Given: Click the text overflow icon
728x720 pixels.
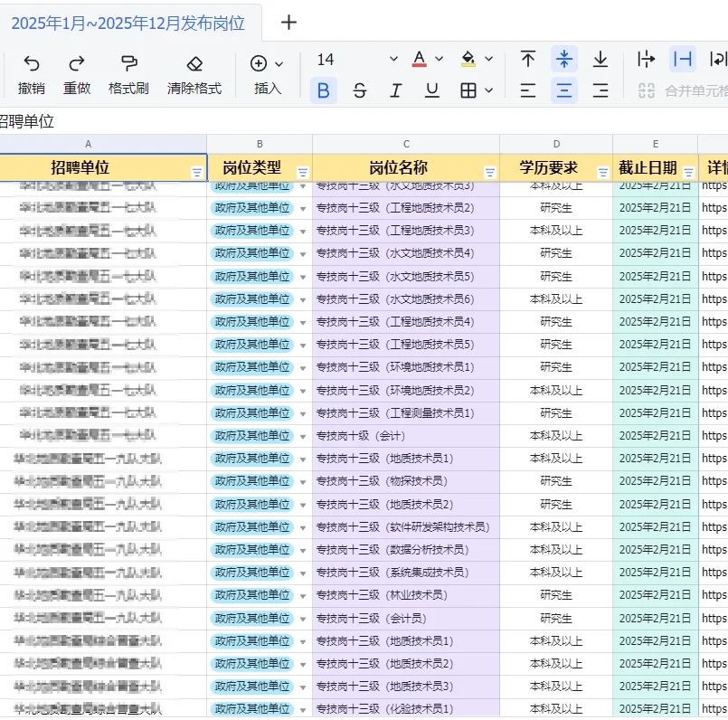Looking at the screenshot, I should point(647,59).
